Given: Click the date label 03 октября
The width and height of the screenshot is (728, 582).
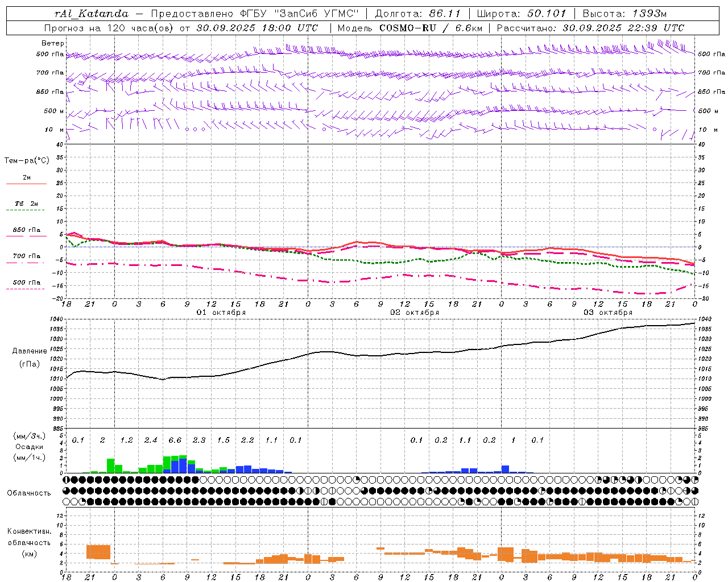Looking at the screenshot, I should tap(608, 313).
